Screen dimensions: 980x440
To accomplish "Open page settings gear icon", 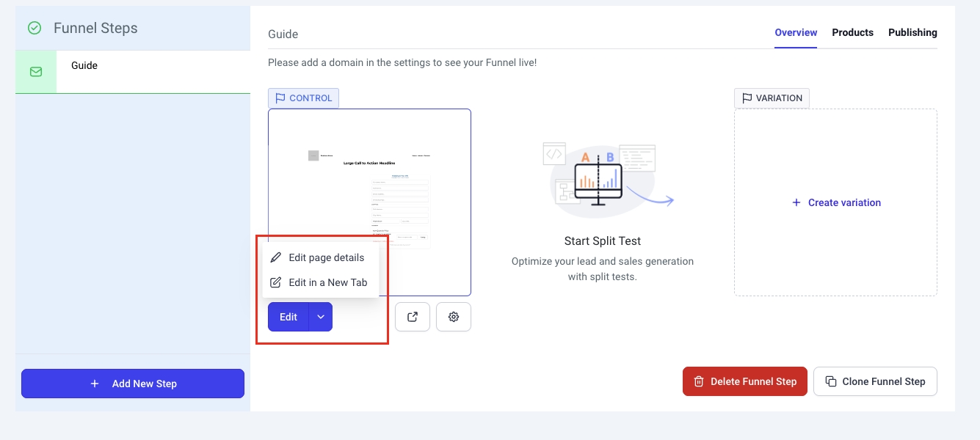I will [x=454, y=317].
